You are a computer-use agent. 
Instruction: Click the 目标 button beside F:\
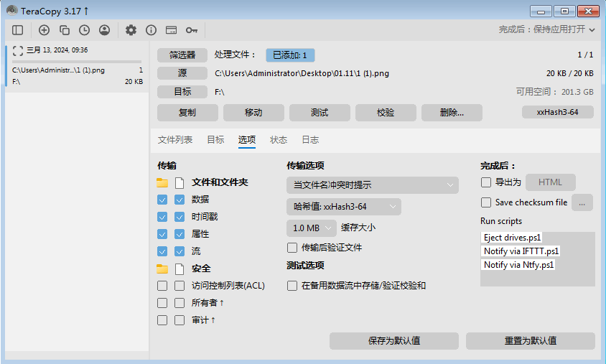coord(182,92)
